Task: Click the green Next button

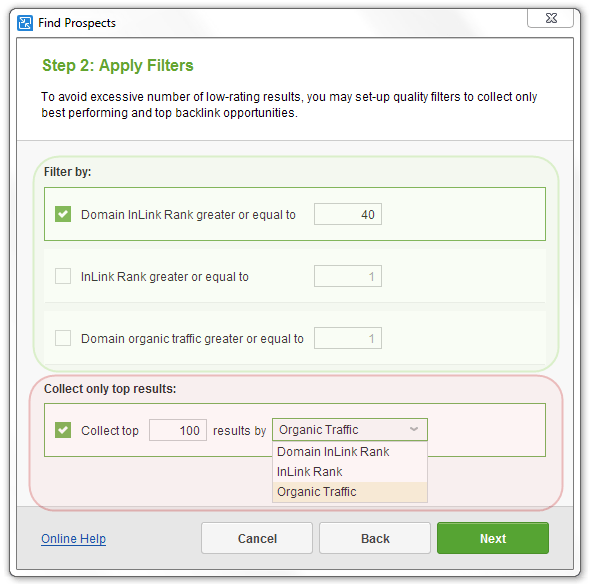Action: pos(493,538)
